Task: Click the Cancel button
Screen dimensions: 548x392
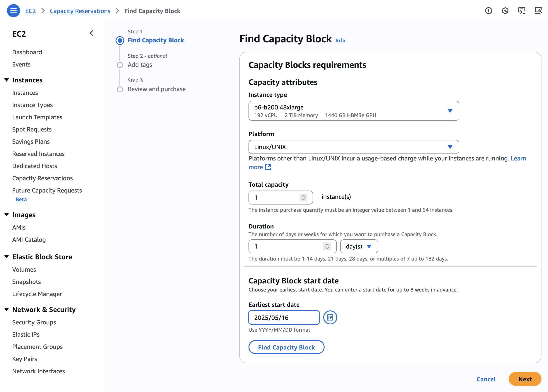Action: [486, 379]
